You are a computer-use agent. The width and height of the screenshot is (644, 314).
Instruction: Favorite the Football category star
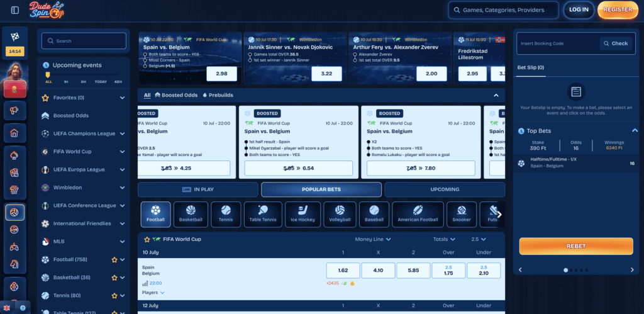114,260
